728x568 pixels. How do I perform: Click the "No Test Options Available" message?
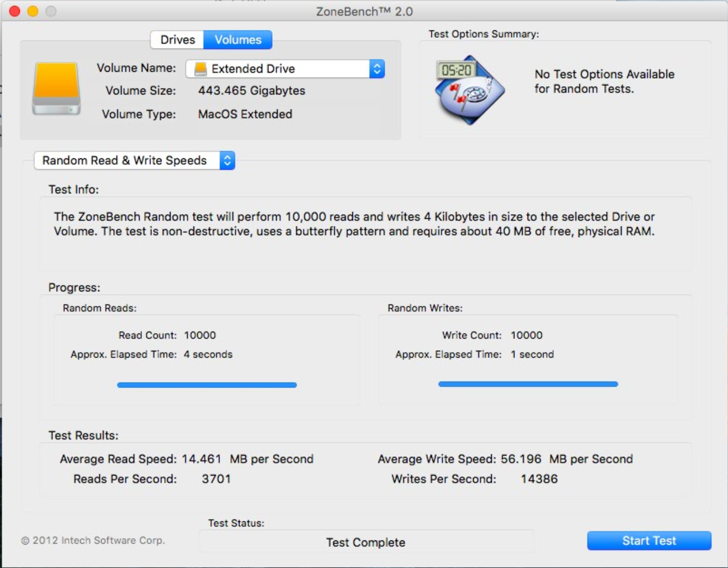coord(604,81)
